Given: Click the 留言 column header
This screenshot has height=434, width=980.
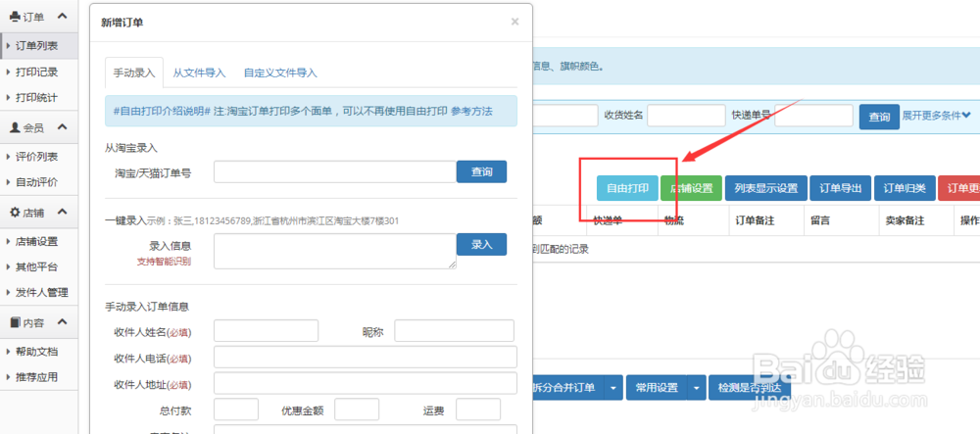Looking at the screenshot, I should [820, 220].
